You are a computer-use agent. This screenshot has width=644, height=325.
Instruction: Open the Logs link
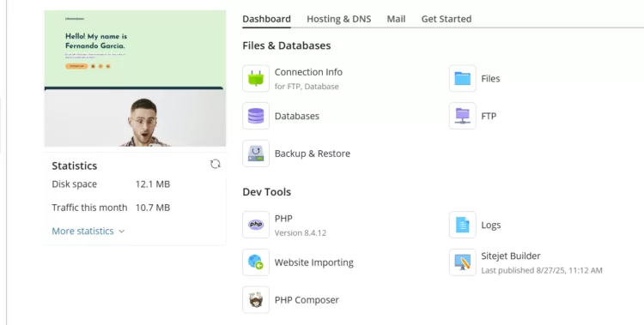pyautogui.click(x=491, y=225)
